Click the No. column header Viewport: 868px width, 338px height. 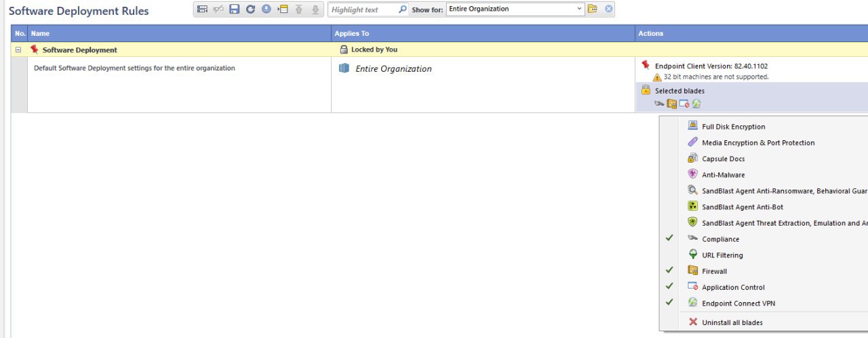coord(20,33)
